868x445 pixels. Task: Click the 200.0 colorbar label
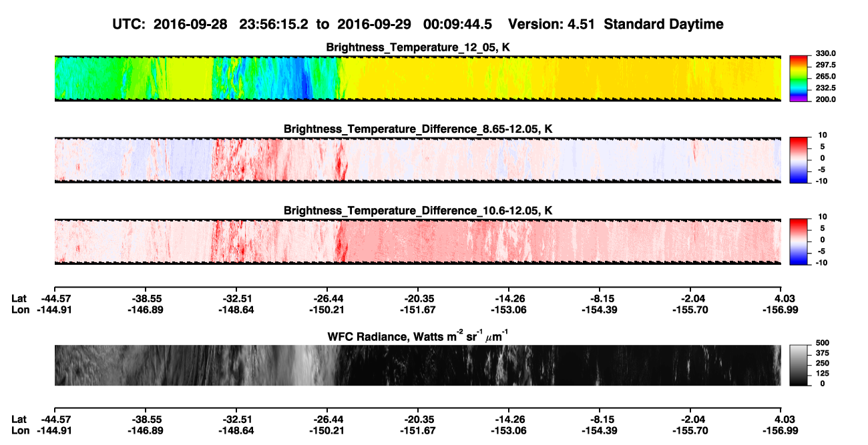826,99
